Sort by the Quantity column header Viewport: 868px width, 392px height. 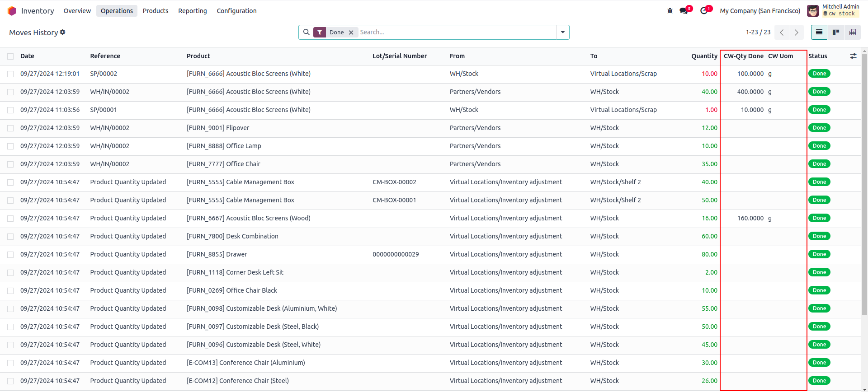pos(704,56)
